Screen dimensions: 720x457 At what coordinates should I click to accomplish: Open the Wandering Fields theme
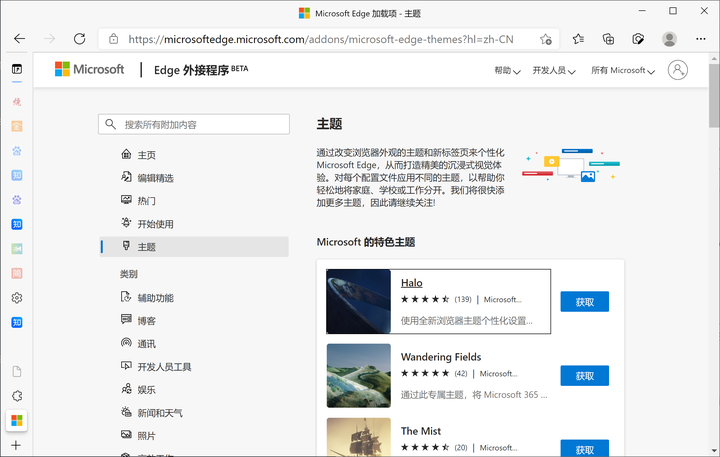[x=441, y=357]
